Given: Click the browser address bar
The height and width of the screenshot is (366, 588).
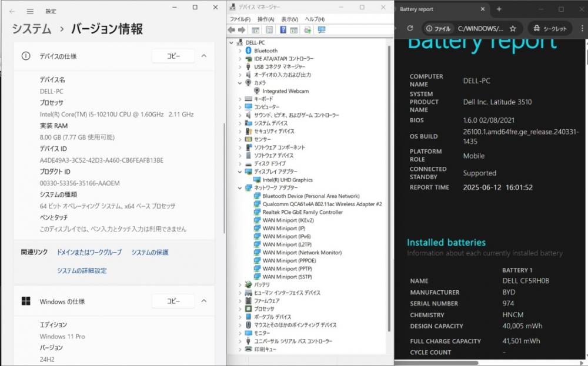Looking at the screenshot, I should coord(472,28).
